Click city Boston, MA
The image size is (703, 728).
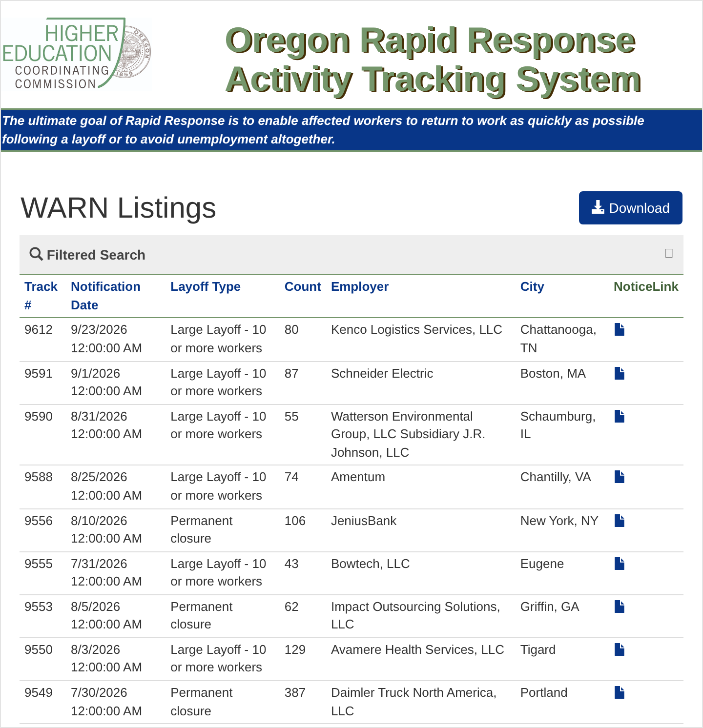click(x=553, y=373)
